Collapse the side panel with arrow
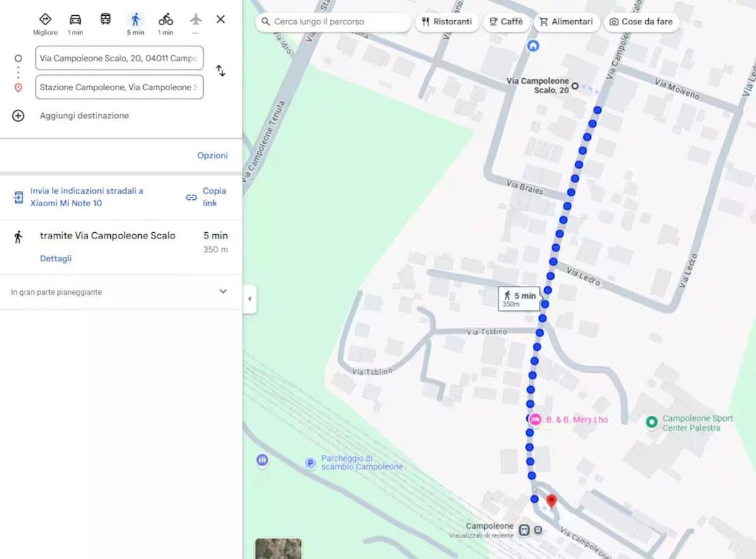 pyautogui.click(x=250, y=299)
